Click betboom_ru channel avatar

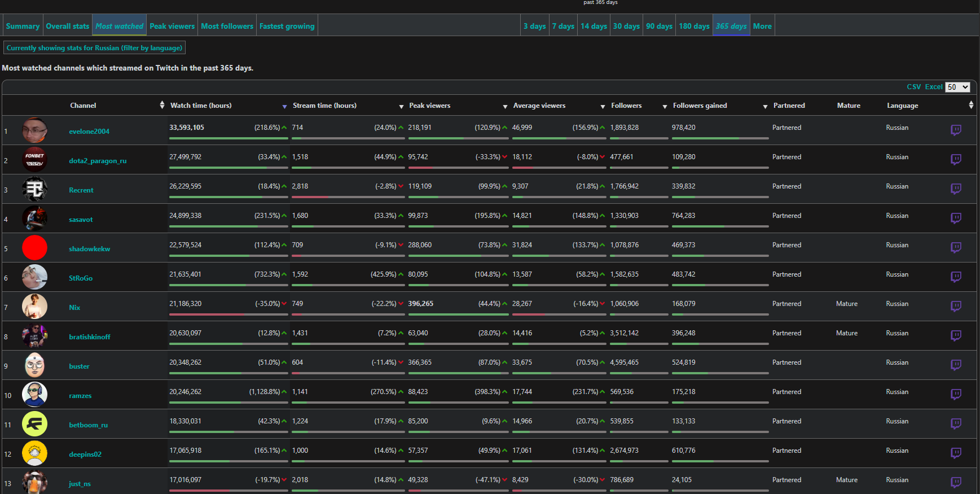pos(34,424)
